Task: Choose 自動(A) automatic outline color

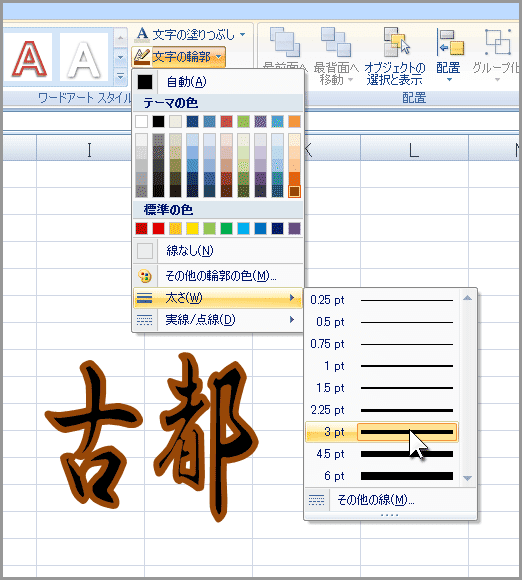Action: 218,82
